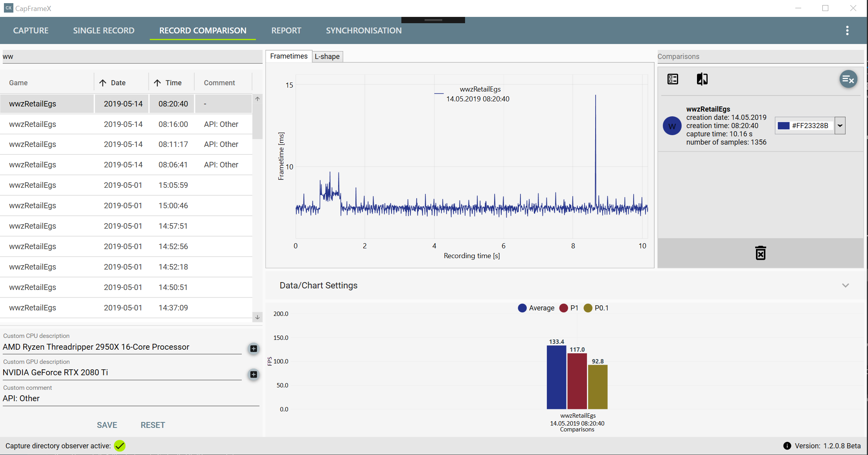Click the W avatar of wwzRetailEgs comparison
Image resolution: width=868 pixels, height=455 pixels.
pos(672,126)
